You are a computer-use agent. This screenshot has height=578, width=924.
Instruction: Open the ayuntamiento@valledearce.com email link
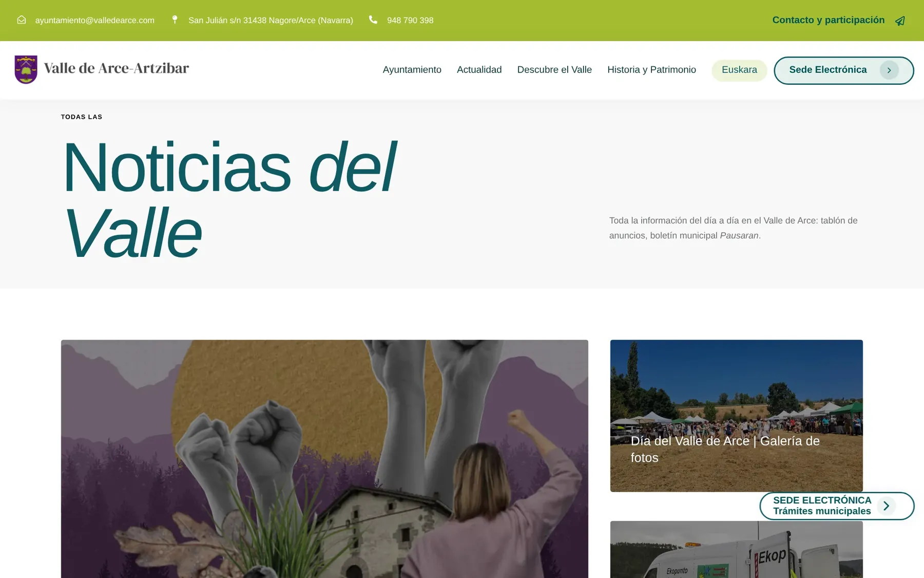click(95, 20)
